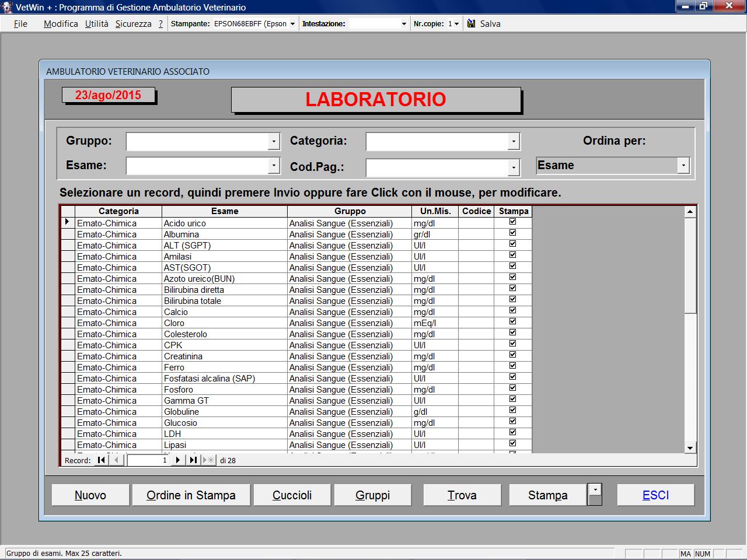This screenshot has width=747, height=560.
Task: Toggle Stampa checkbox for Amilasi
Action: coord(513,255)
